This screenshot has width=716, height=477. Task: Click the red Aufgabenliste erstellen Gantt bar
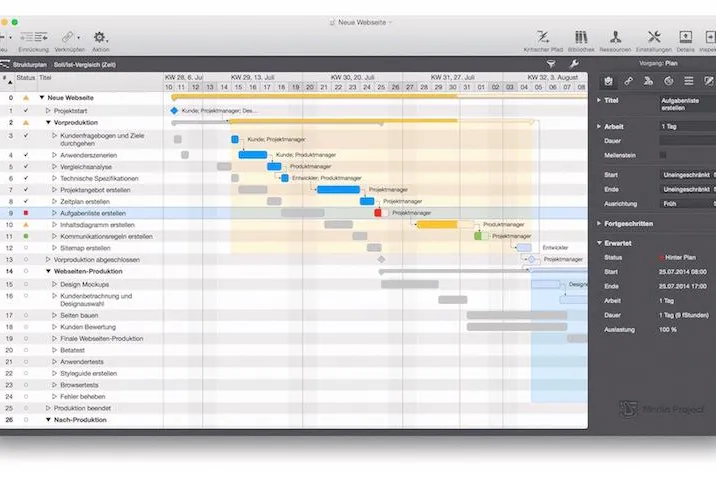click(x=378, y=213)
